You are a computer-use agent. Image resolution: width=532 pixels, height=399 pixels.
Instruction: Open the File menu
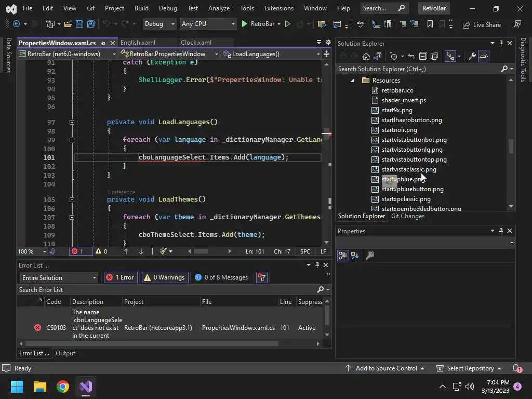[28, 8]
